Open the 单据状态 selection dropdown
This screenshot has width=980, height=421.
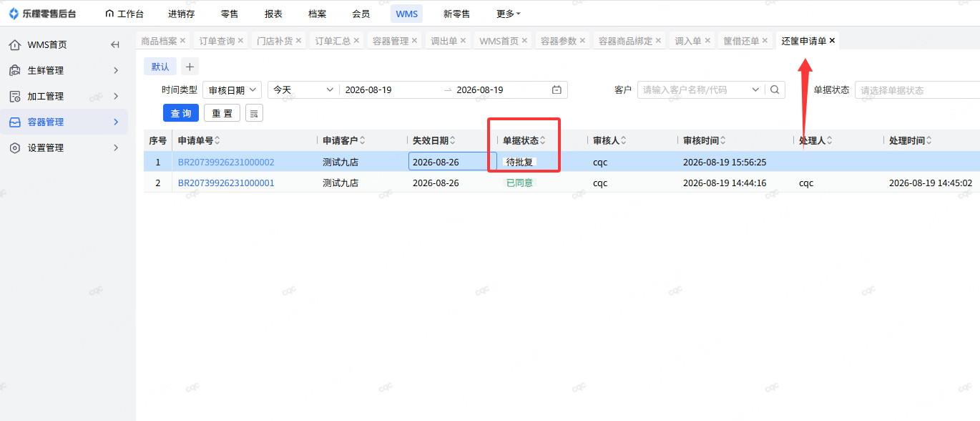(x=918, y=90)
